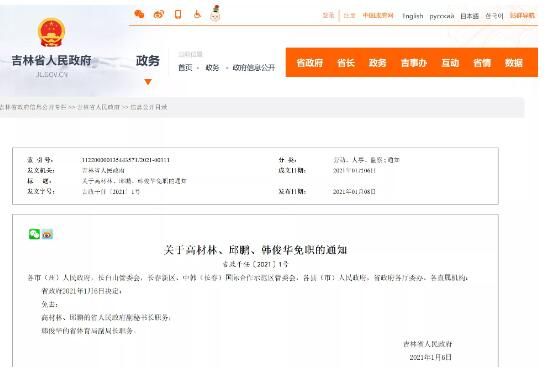This screenshot has width=547, height=379.
Task: Switch language to English
Action: (413, 16)
